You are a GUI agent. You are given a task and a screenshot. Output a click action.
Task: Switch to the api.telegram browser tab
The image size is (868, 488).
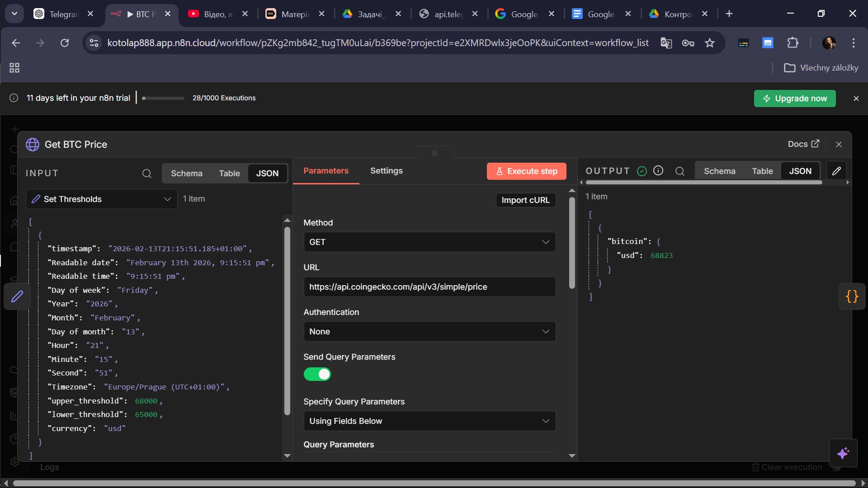pyautogui.click(x=448, y=14)
